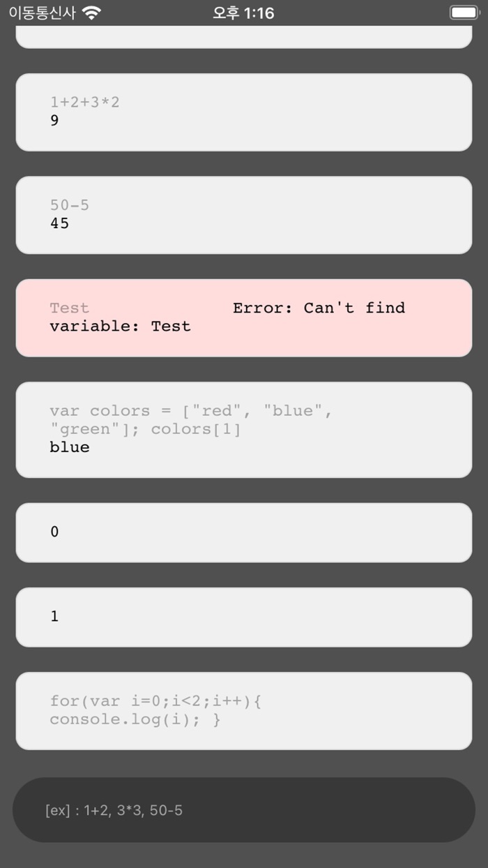Tap the card with expression 50-5
The height and width of the screenshot is (868, 488).
[244, 215]
